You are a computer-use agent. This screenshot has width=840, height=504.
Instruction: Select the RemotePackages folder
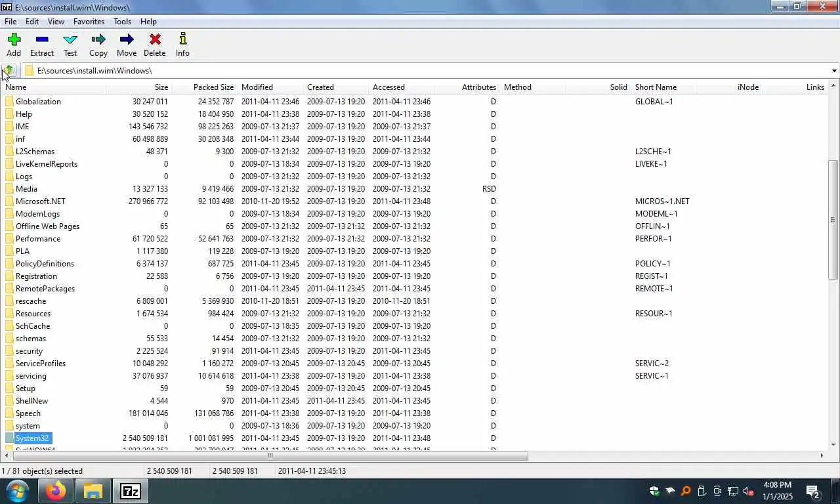pos(45,289)
